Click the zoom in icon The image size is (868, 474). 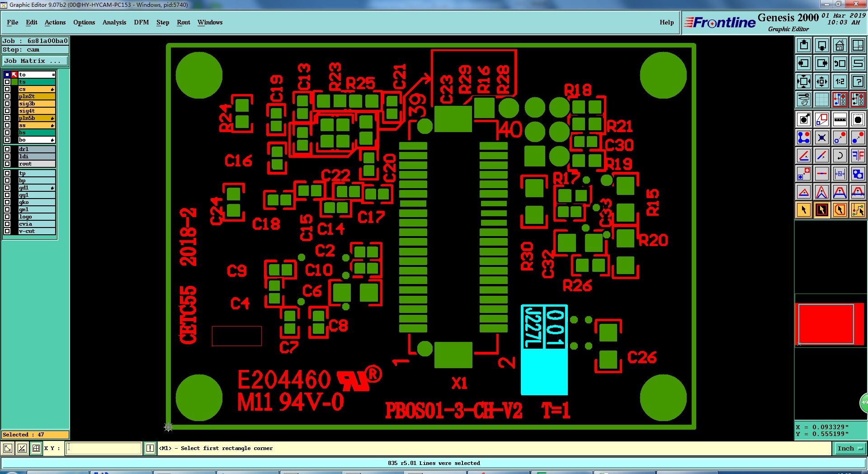point(804,81)
